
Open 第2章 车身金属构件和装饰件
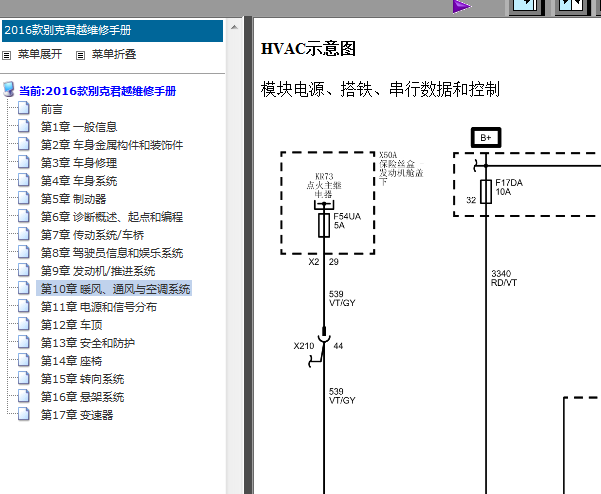[x=112, y=145]
